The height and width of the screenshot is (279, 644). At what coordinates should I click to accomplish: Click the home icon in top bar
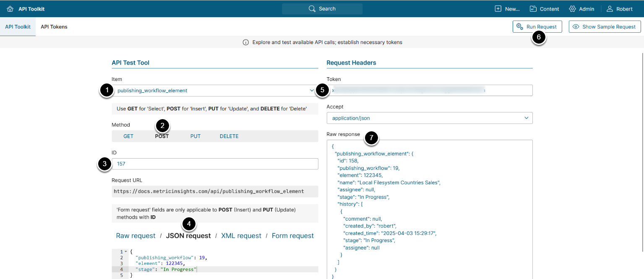pyautogui.click(x=10, y=9)
